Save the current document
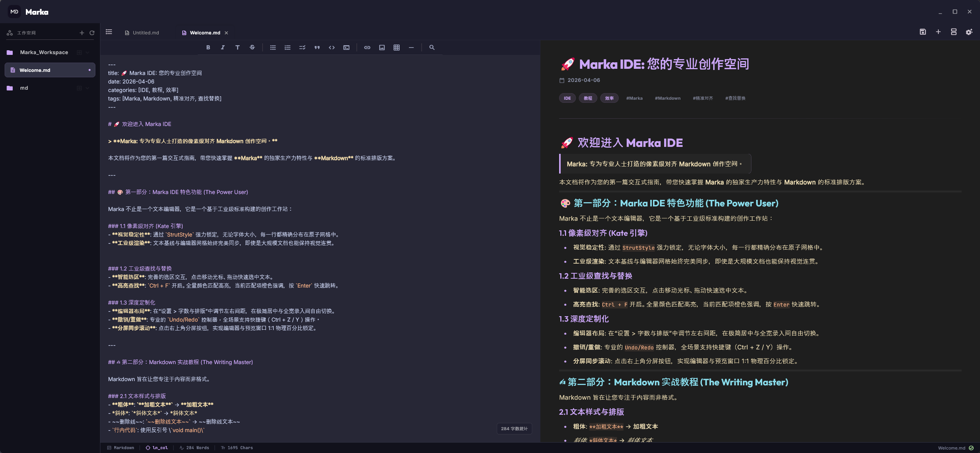 click(x=923, y=32)
